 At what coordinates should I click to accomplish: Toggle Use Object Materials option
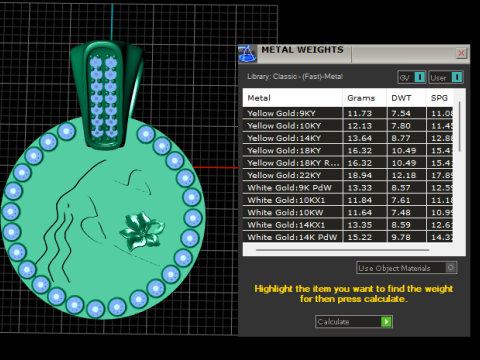pyautogui.click(x=406, y=268)
